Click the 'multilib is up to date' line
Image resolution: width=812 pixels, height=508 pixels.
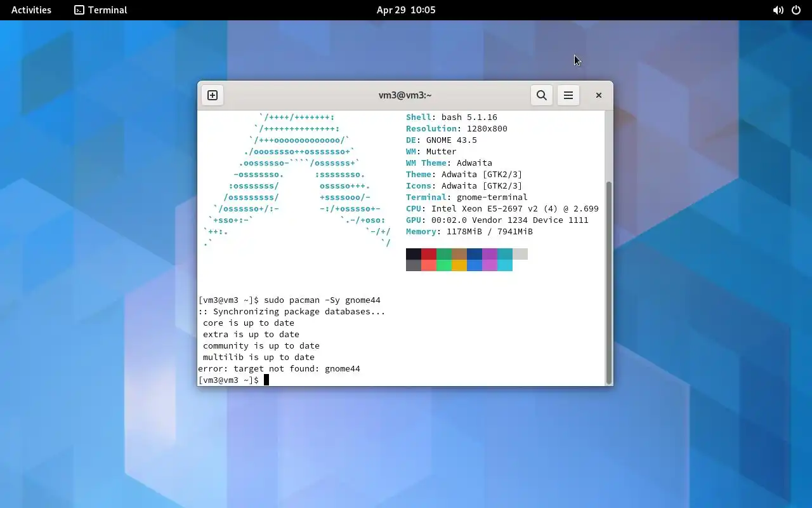pos(259,358)
